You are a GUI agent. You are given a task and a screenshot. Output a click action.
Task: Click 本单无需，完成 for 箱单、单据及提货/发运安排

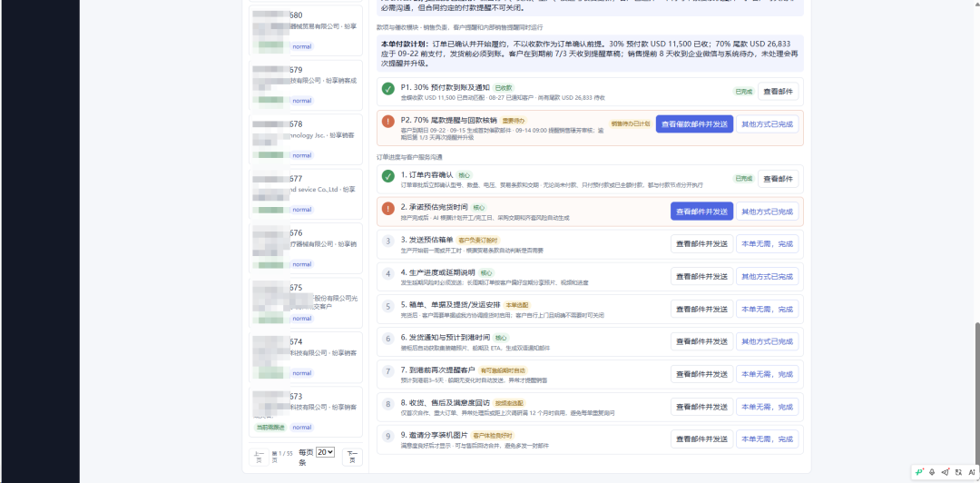767,309
